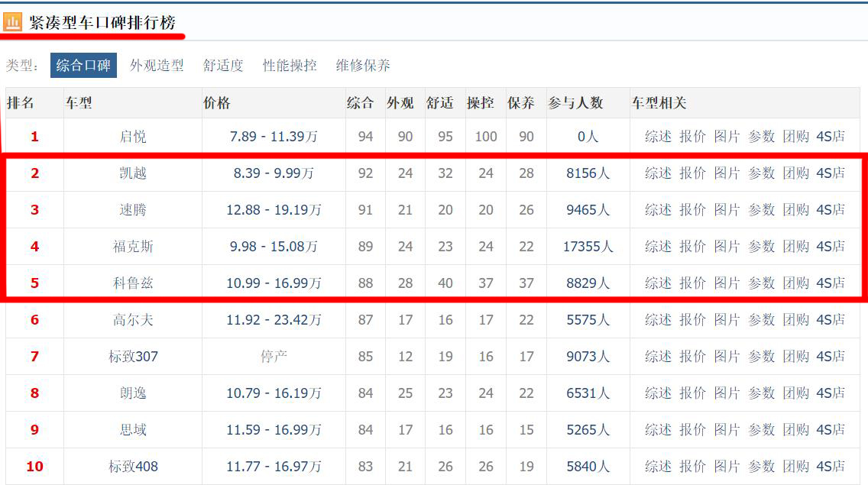
Task: Open 综述 for 标致408
Action: click(x=657, y=467)
